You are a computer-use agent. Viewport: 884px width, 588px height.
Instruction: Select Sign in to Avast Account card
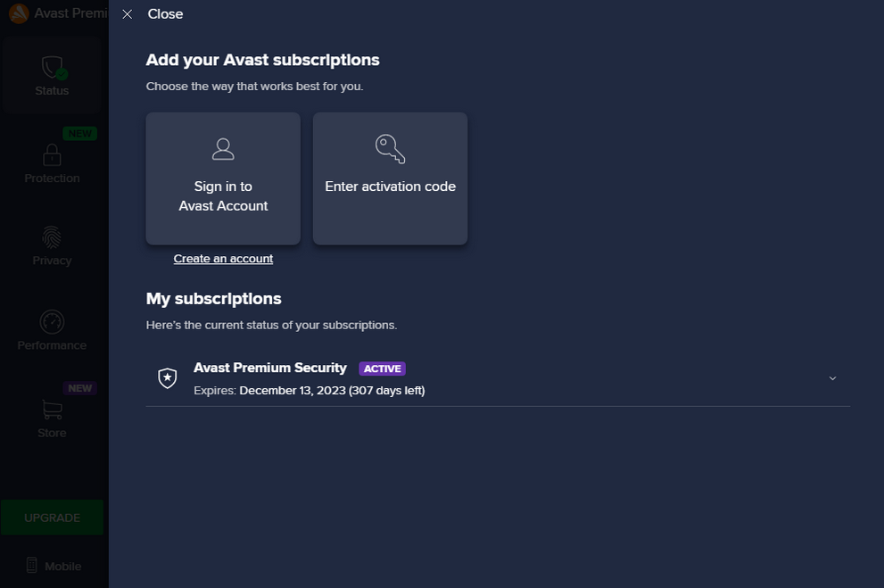(223, 178)
